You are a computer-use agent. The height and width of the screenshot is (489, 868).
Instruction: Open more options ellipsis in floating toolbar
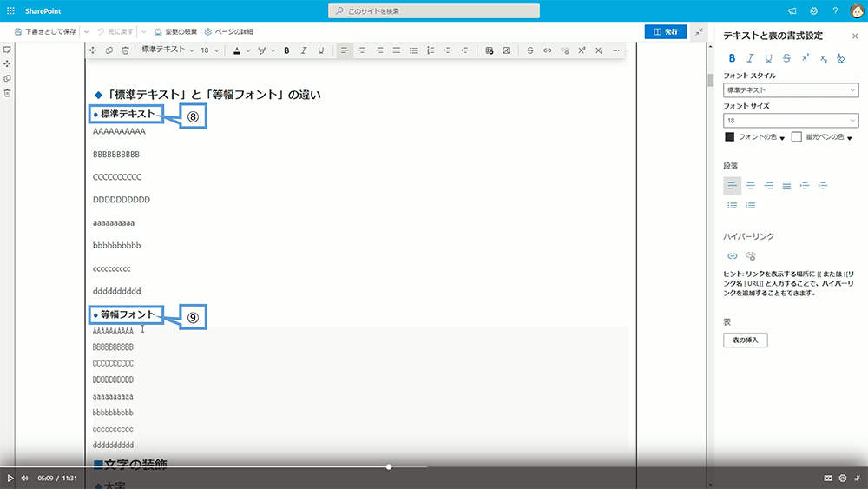click(x=616, y=50)
